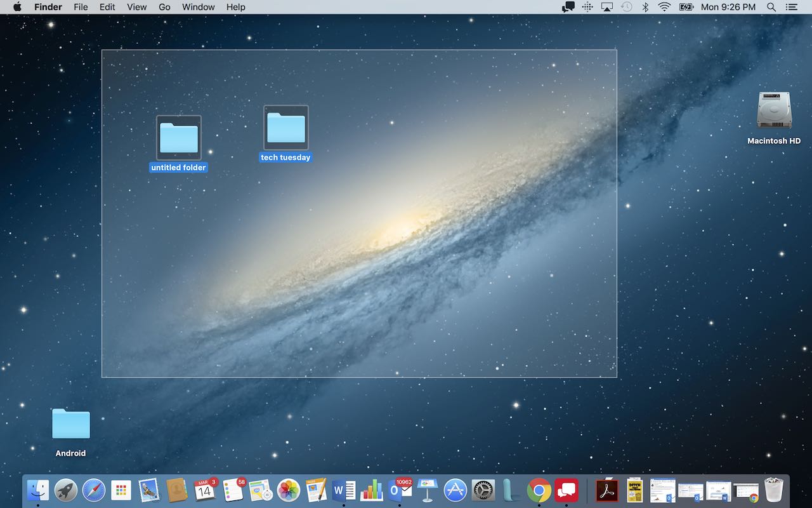Open Outlook with the 10962 badge
Image resolution: width=812 pixels, height=508 pixels.
point(400,490)
